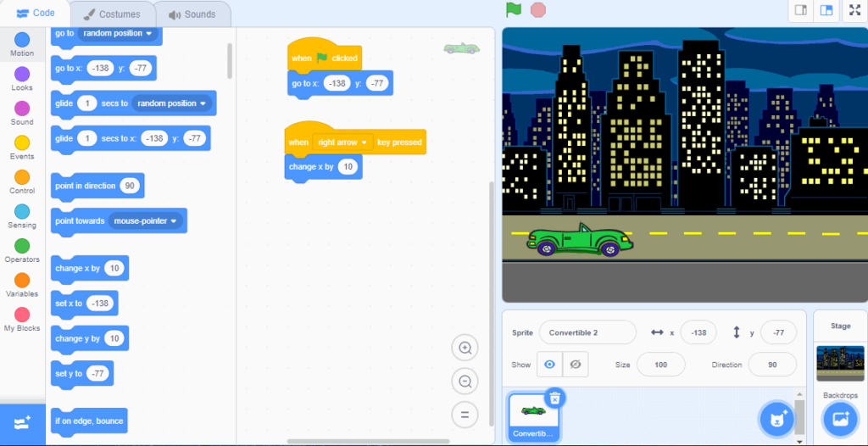Reset workspace zoom with equals icon
Viewport: 868px width, 446px height.
coord(465,415)
